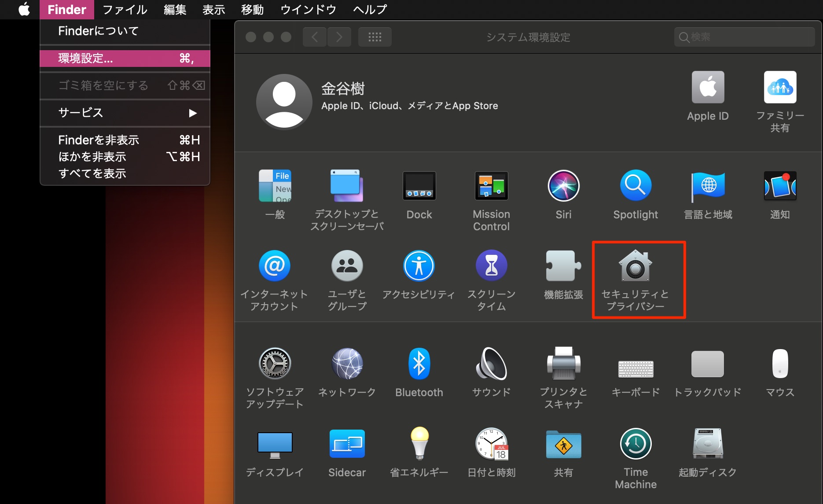The height and width of the screenshot is (504, 823).
Task: Open the ファイル menu
Action: tap(125, 9)
